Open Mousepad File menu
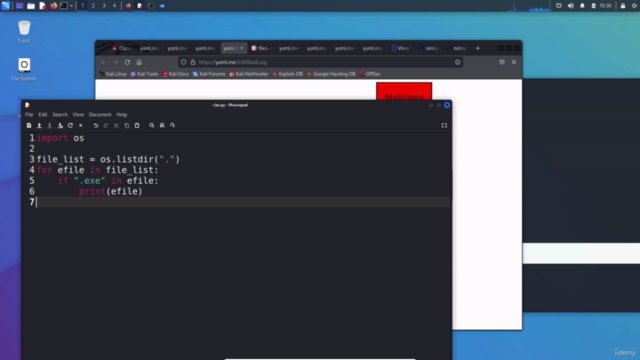The width and height of the screenshot is (640, 360). pos(29,115)
